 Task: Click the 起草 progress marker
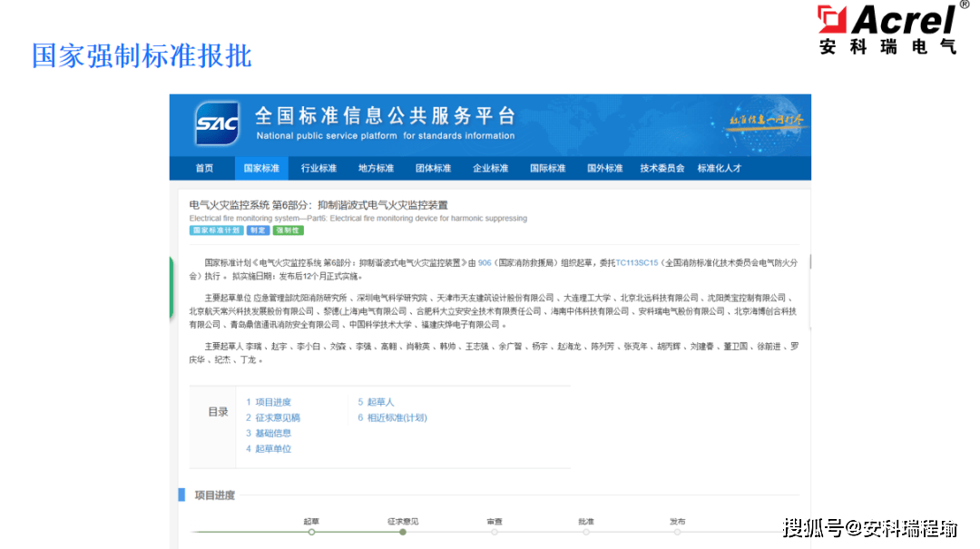coord(311,532)
